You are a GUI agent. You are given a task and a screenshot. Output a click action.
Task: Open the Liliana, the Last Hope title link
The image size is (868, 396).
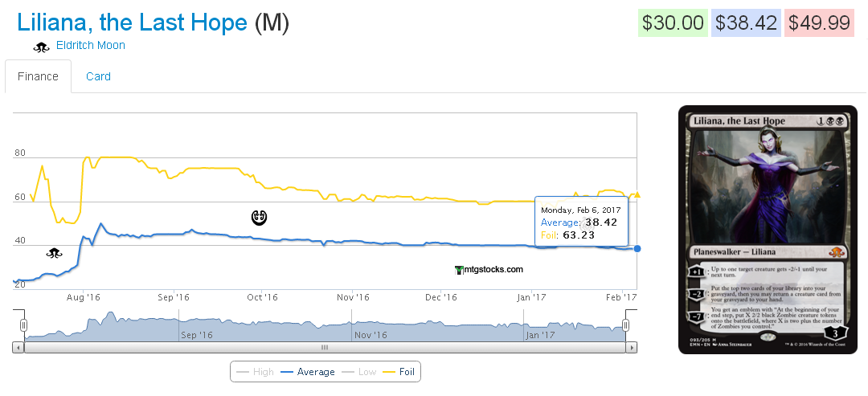pyautogui.click(x=132, y=22)
